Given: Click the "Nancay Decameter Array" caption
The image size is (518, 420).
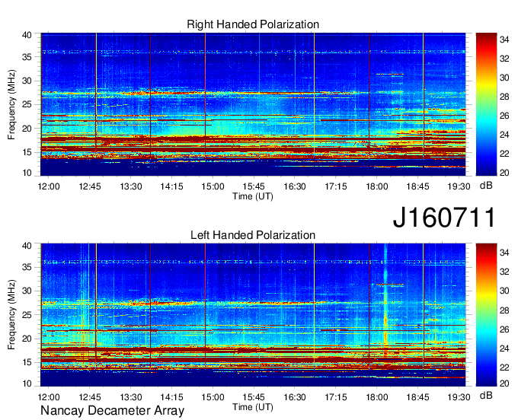Looking at the screenshot, I should click(112, 410).
